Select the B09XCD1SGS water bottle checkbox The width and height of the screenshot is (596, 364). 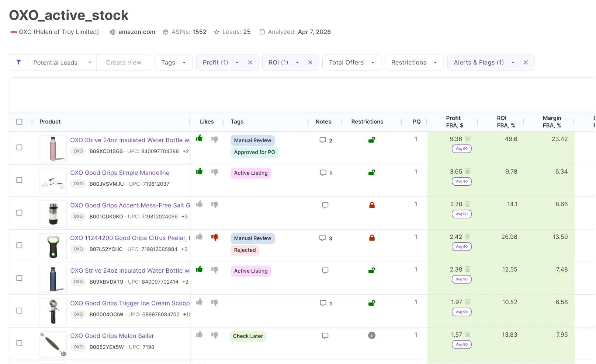point(20,147)
